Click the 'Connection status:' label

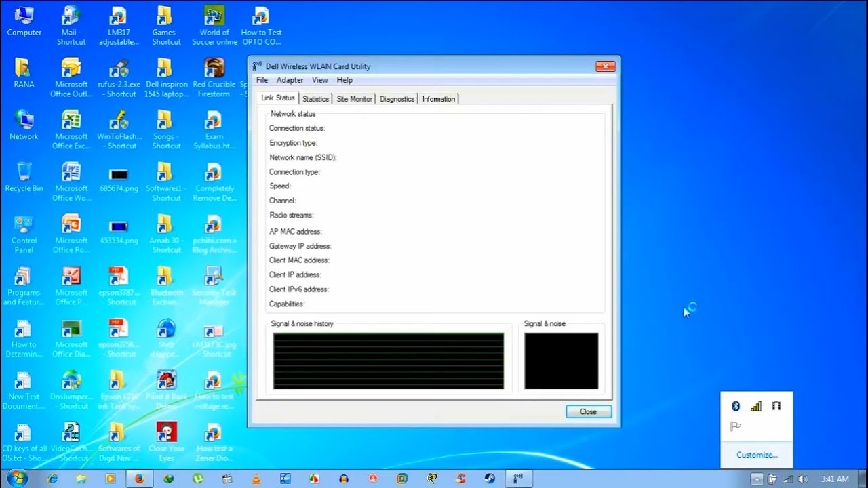click(x=297, y=128)
